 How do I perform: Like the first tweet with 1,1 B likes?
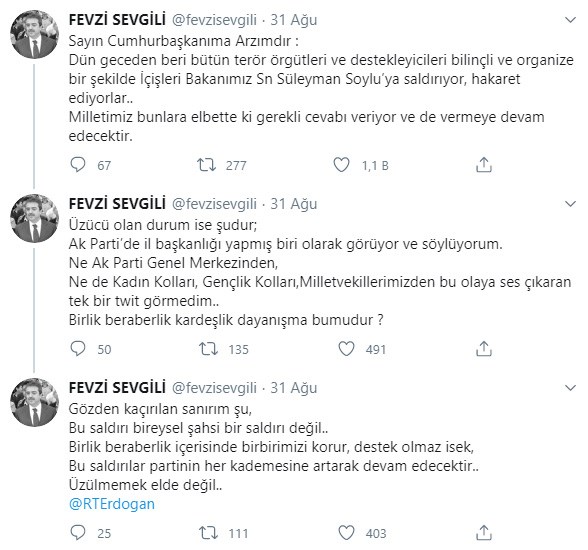coord(341,165)
